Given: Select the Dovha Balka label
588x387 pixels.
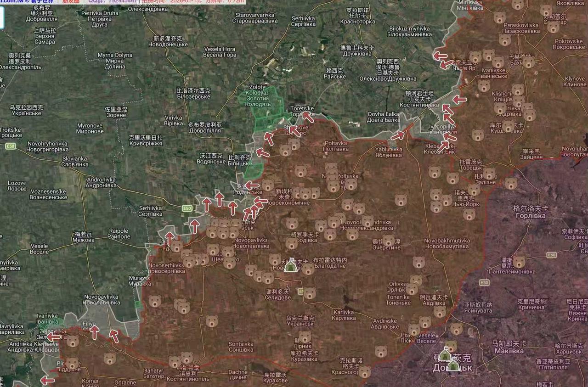Looking at the screenshot, I should (384, 117).
